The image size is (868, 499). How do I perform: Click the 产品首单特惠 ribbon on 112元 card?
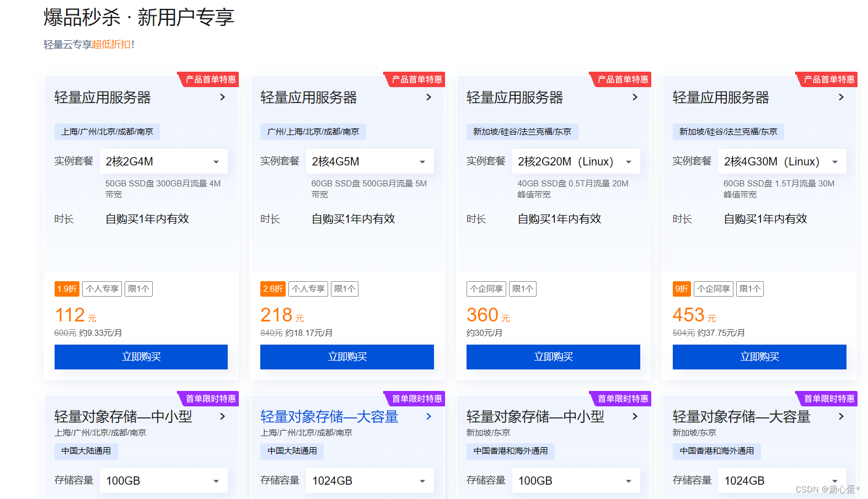208,79
